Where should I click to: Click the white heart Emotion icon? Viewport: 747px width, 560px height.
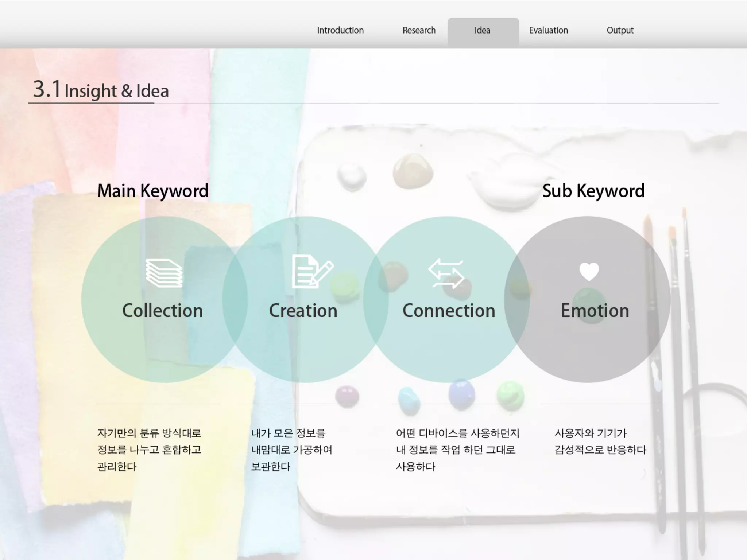click(589, 272)
